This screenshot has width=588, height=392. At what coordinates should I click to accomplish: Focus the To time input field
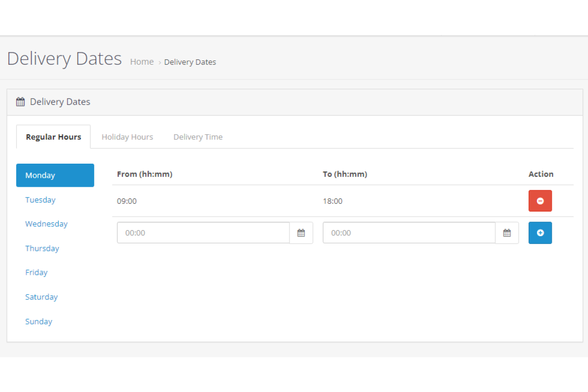pos(409,233)
